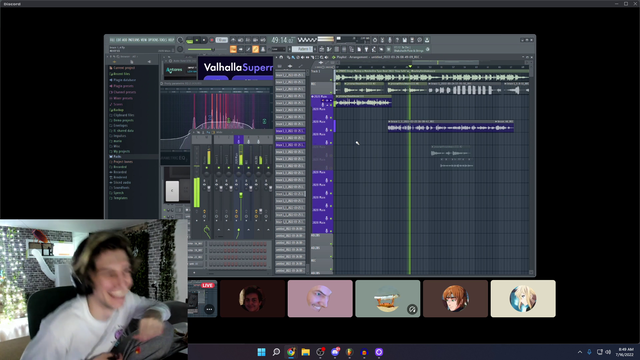The height and width of the screenshot is (360, 640).
Task: Open the browser speaker tab icon
Action: coord(149,62)
